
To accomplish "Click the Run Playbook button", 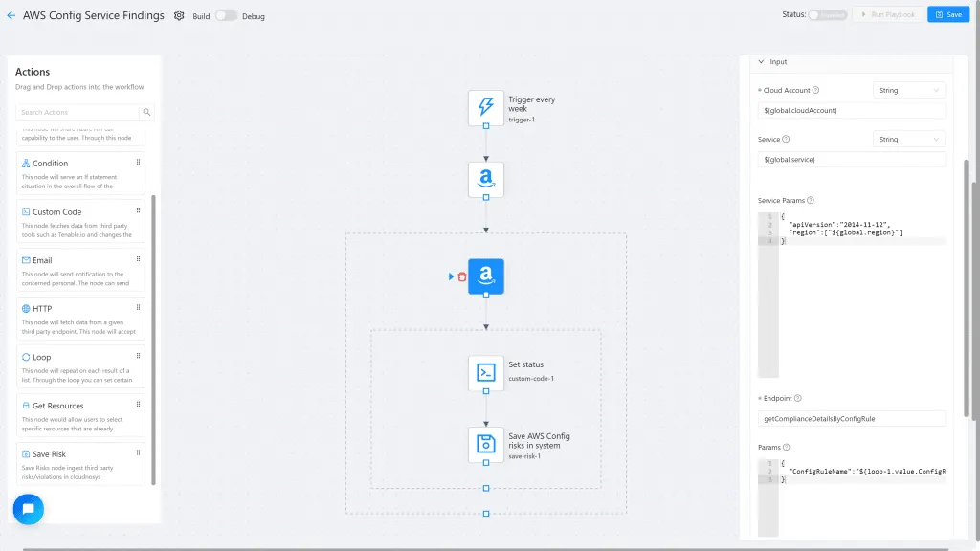I will coord(888,14).
